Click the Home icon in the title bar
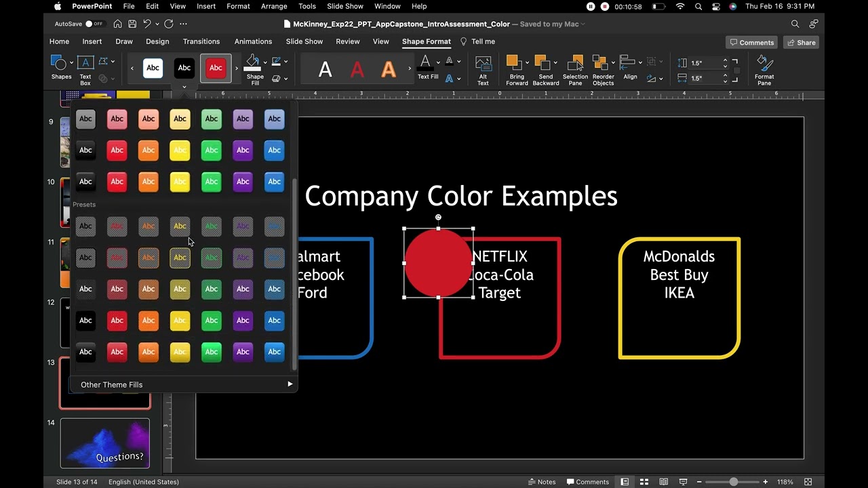Screen dimensions: 868x488 (118, 24)
